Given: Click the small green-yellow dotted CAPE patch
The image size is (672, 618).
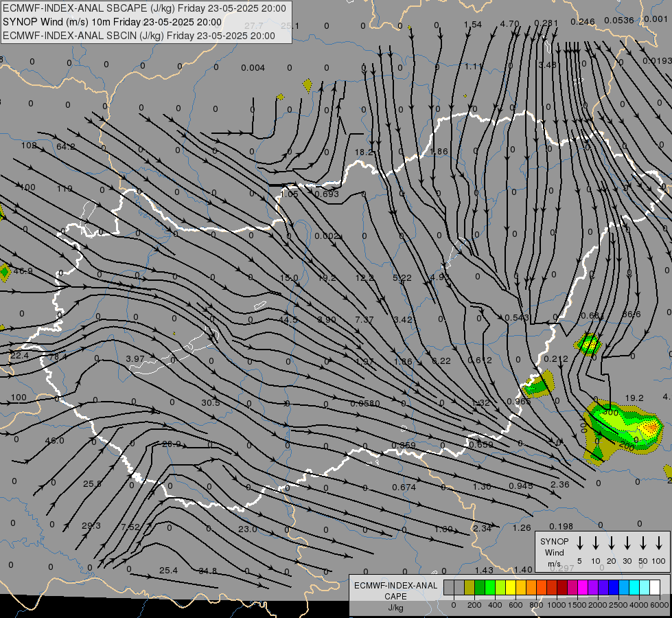Looking at the screenshot, I should click(x=588, y=344).
